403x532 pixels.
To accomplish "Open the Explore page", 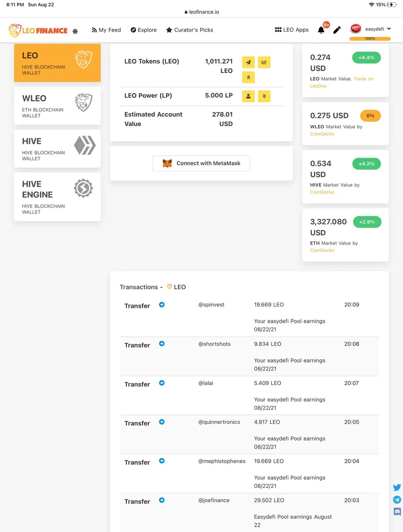I will coord(143,30).
